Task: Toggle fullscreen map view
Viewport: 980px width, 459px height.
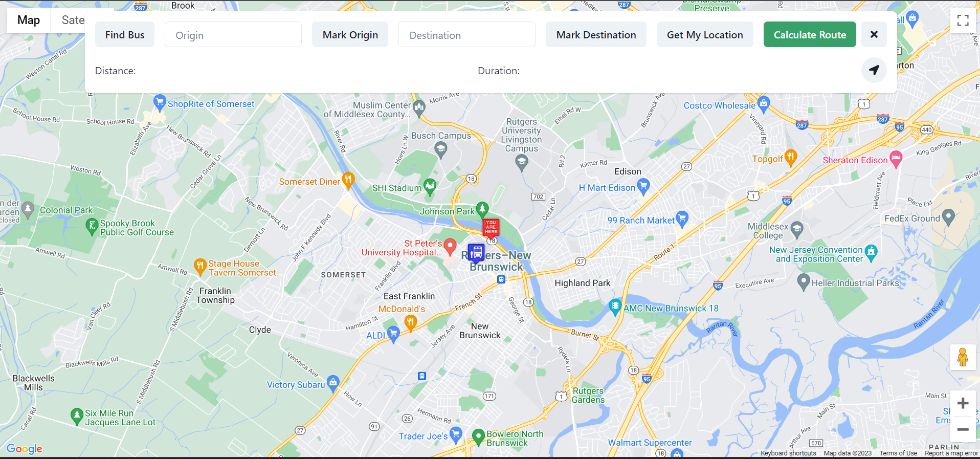Action: tap(963, 20)
